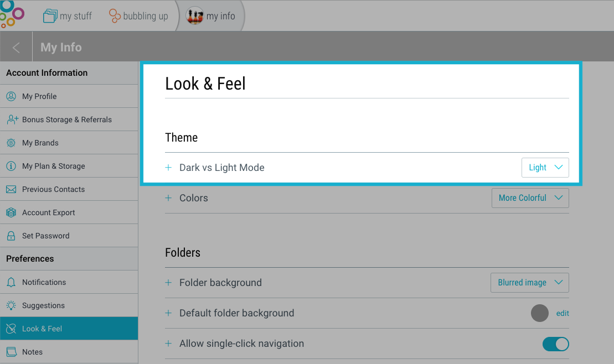This screenshot has width=614, height=364.
Task: Click the Set Password lock icon
Action: click(x=11, y=236)
